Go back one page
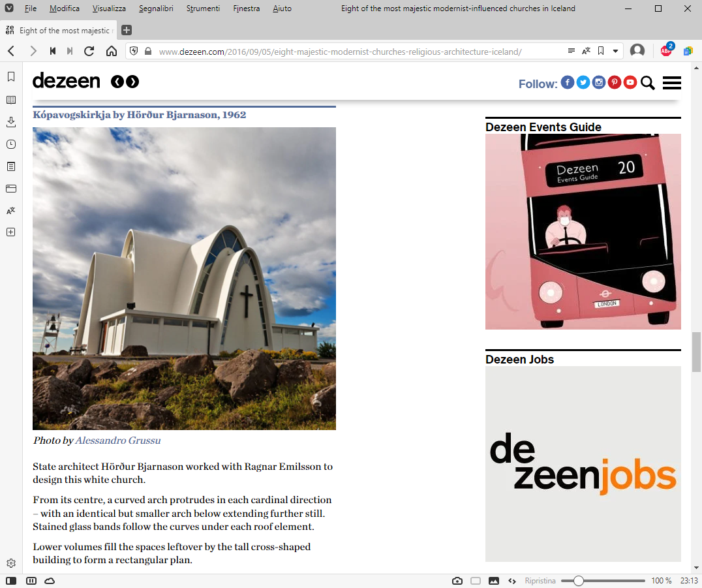The width and height of the screenshot is (702, 588). point(12,51)
